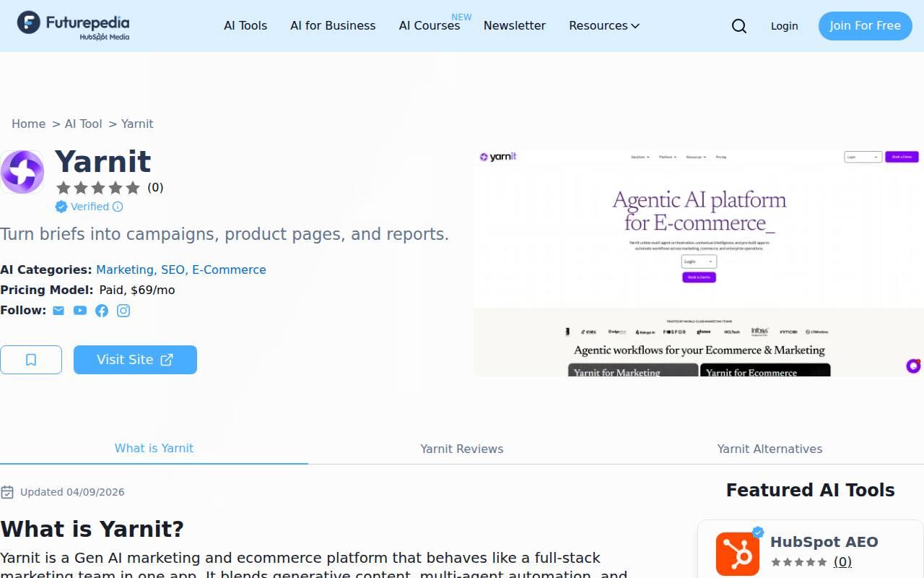The width and height of the screenshot is (924, 578).
Task: Click the HubSpot AEO review count
Action: [x=842, y=561]
